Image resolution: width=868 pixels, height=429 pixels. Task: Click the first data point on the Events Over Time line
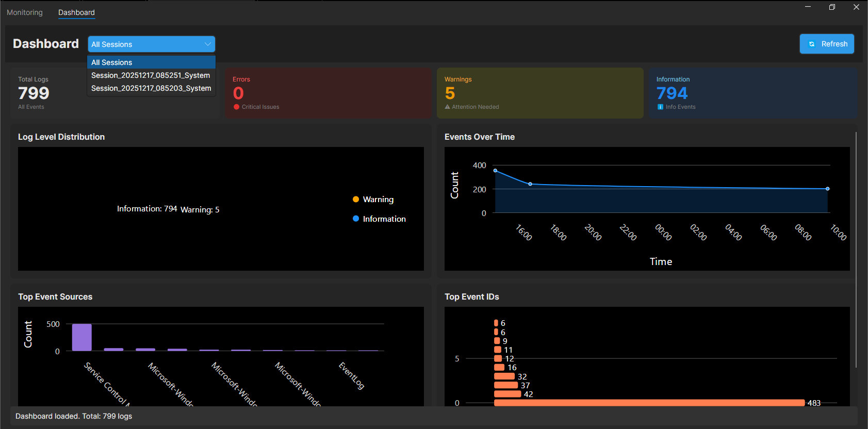click(495, 171)
